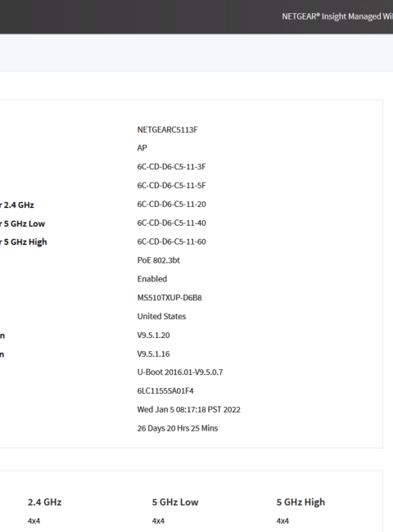Select serial number 6LC11555A01F4
Screen dimensions: 393x532
point(165,391)
